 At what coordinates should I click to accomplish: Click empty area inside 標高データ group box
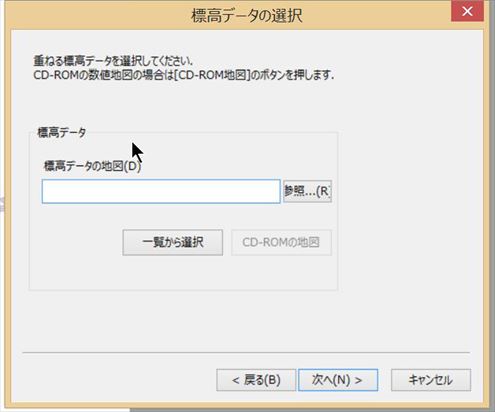[x=183, y=272]
